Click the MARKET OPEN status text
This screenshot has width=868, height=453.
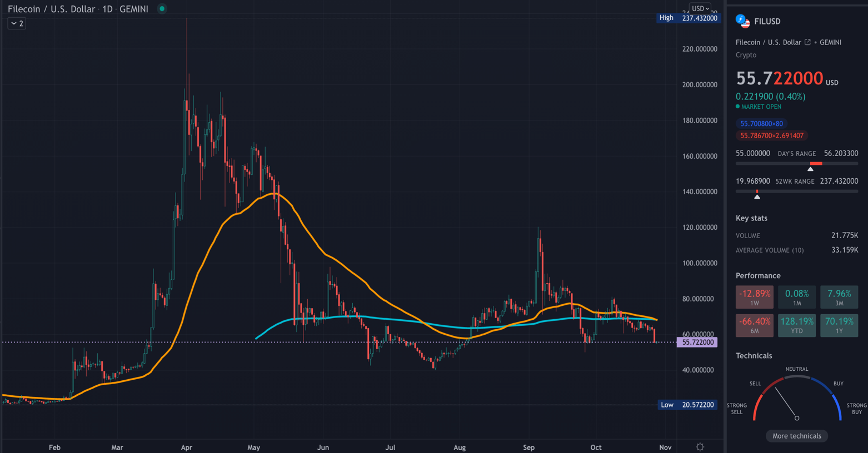(761, 107)
